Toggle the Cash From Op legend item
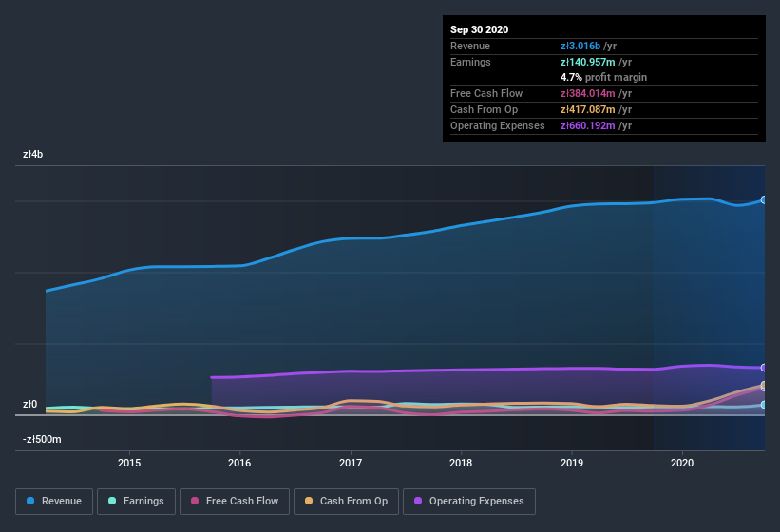Viewport: 780px width, 532px height. [345, 501]
